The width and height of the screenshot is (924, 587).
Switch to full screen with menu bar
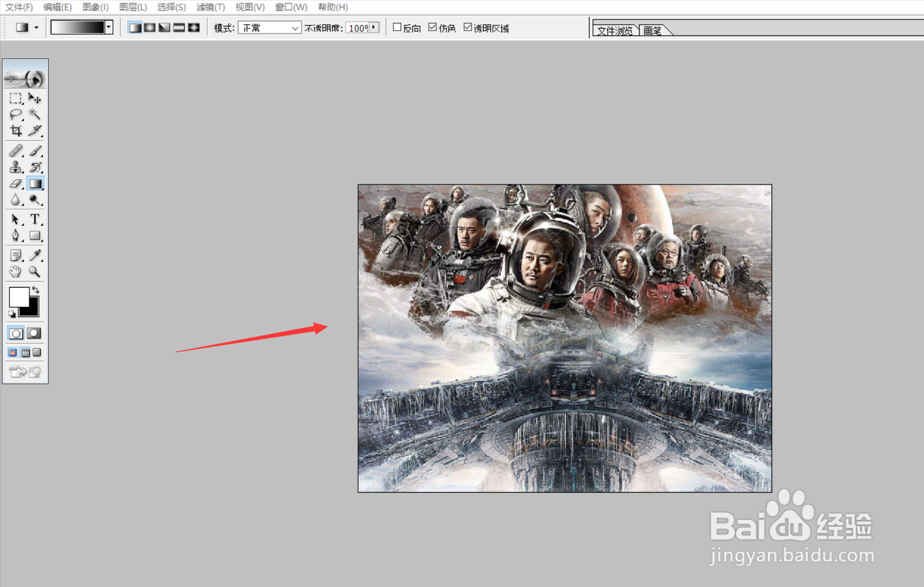(x=25, y=352)
